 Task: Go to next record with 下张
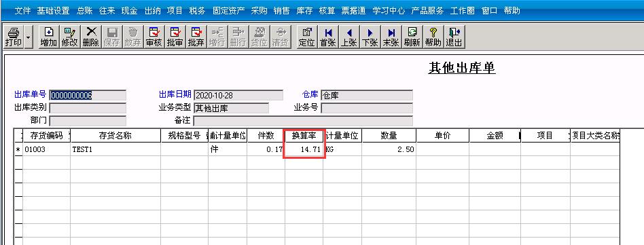tap(370, 37)
